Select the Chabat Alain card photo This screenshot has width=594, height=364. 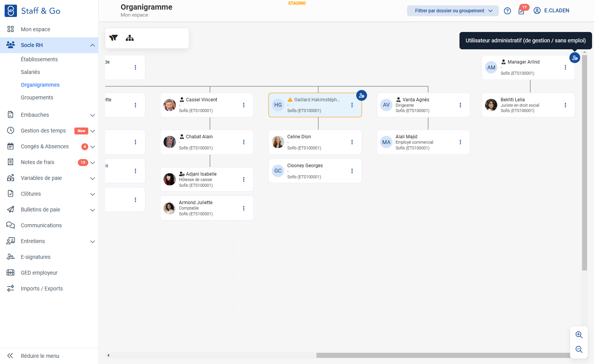tap(170, 142)
